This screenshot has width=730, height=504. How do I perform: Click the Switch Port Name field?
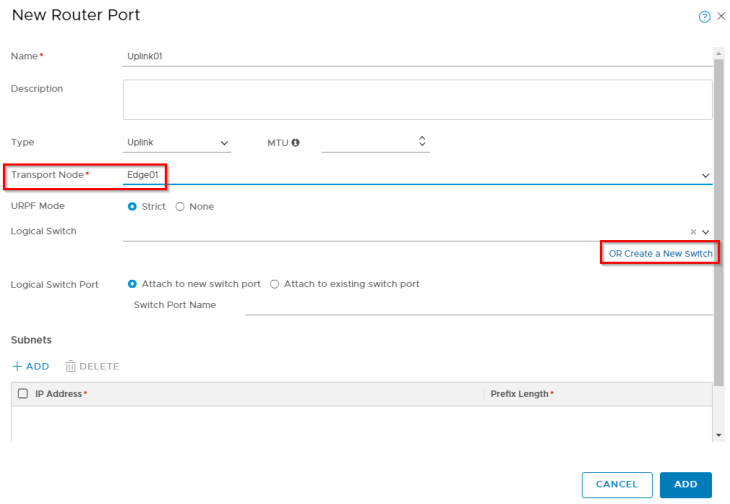coord(478,305)
